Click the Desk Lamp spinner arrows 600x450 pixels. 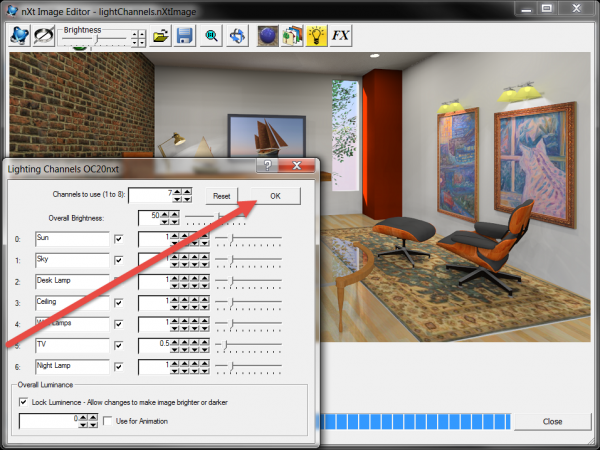189,282
